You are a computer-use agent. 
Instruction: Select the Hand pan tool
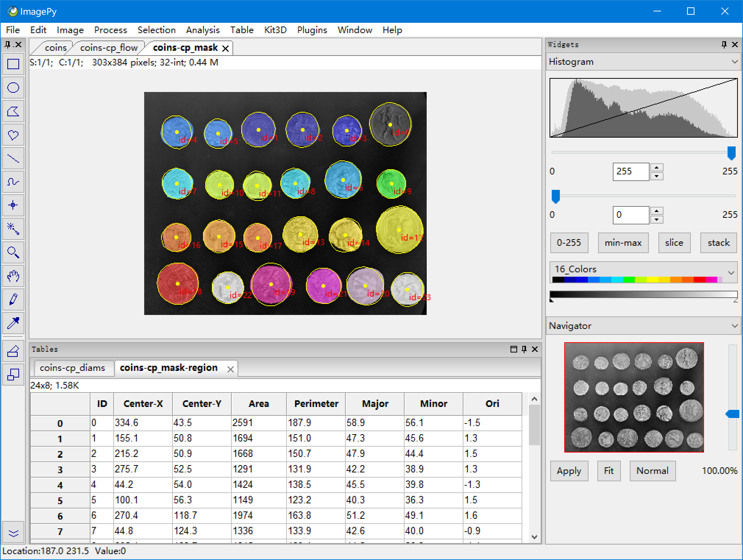(x=13, y=276)
